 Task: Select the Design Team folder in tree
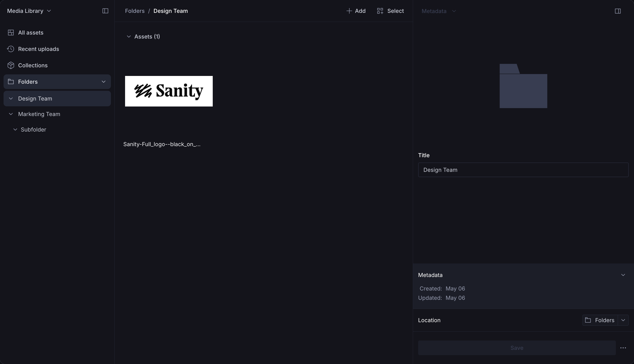[57, 99]
